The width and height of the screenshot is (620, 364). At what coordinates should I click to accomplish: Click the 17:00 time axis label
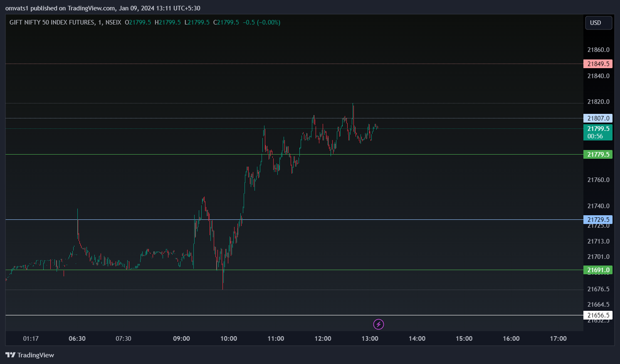(558, 339)
